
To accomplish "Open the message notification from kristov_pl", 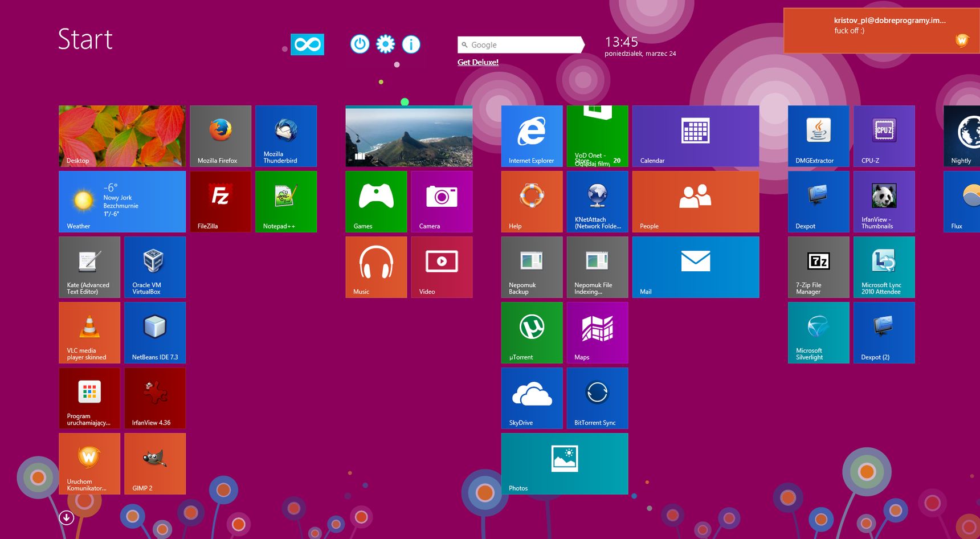I will pos(881,31).
